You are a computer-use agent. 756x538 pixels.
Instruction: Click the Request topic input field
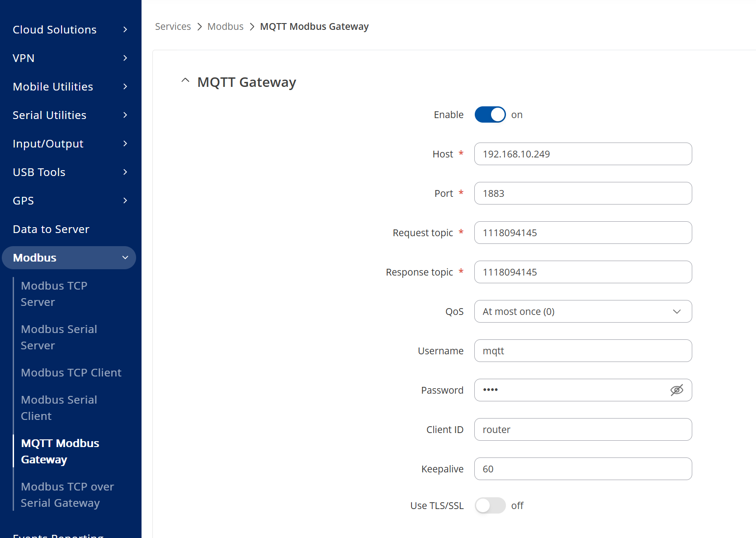(583, 233)
